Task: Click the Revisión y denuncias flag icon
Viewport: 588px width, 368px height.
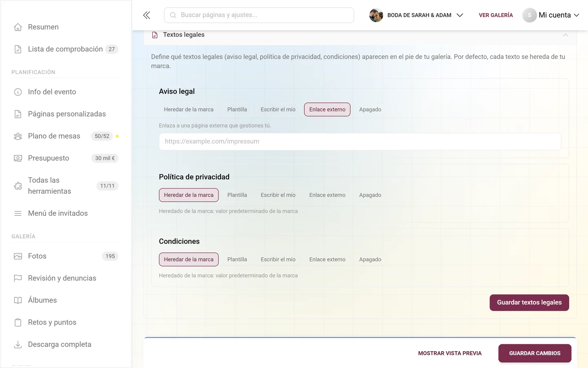Action: coord(18,278)
